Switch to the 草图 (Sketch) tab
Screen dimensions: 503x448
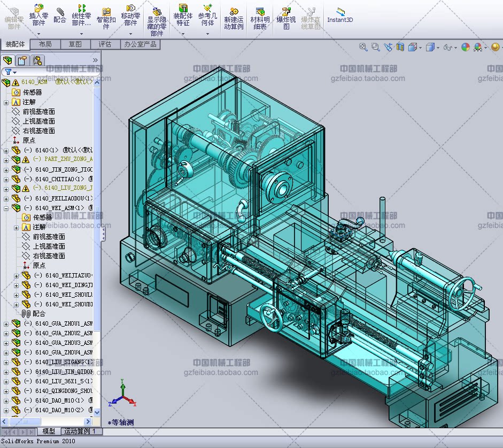(x=75, y=44)
